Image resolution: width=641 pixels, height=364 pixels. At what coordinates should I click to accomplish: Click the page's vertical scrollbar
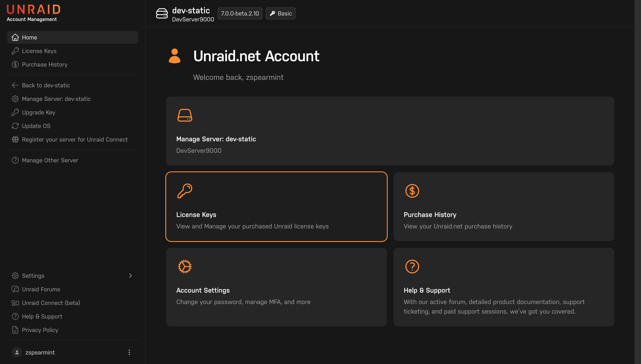click(x=637, y=182)
